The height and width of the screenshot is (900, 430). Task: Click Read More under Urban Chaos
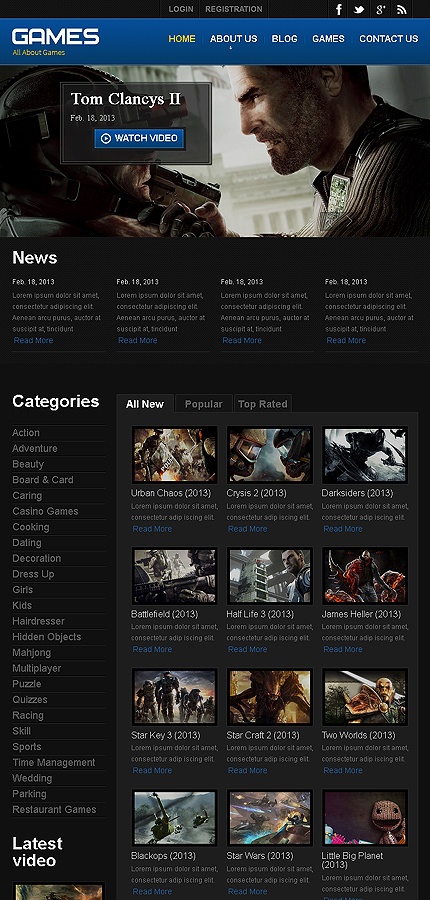click(152, 529)
